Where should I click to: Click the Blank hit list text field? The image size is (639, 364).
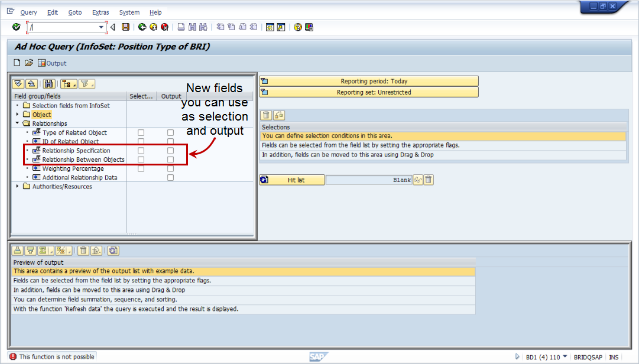coord(369,180)
